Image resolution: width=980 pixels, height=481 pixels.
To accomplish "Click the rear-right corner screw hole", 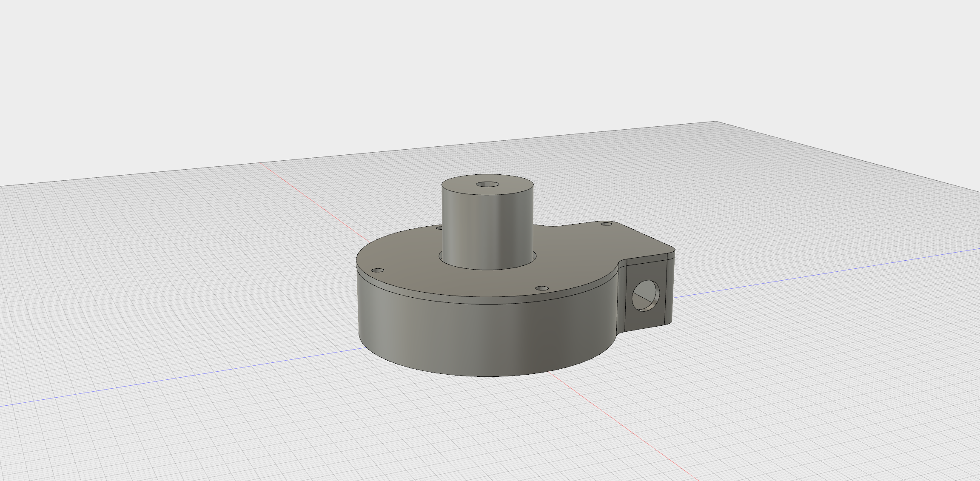I will [x=606, y=223].
